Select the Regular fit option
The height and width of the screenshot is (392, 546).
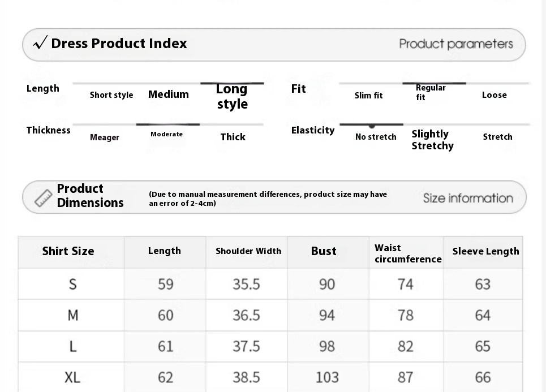(x=431, y=92)
